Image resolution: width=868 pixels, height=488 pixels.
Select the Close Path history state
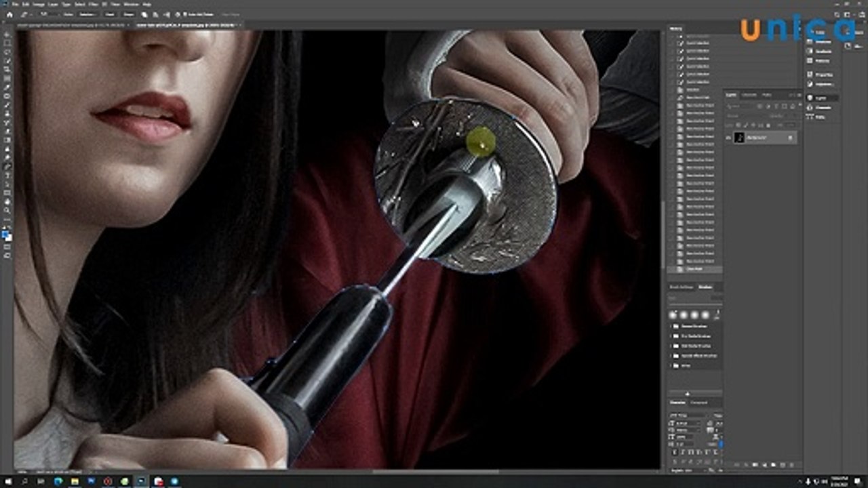pyautogui.click(x=695, y=269)
